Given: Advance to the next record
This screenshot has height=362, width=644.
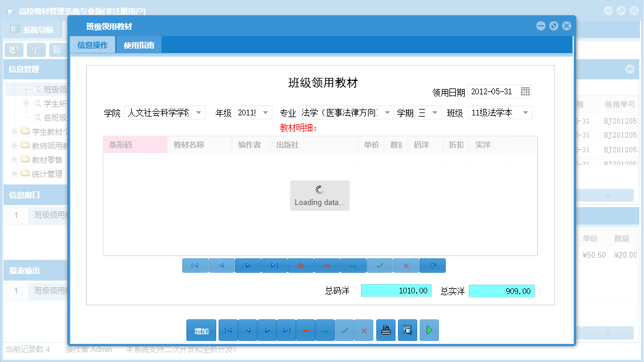Looking at the screenshot, I should (x=267, y=330).
